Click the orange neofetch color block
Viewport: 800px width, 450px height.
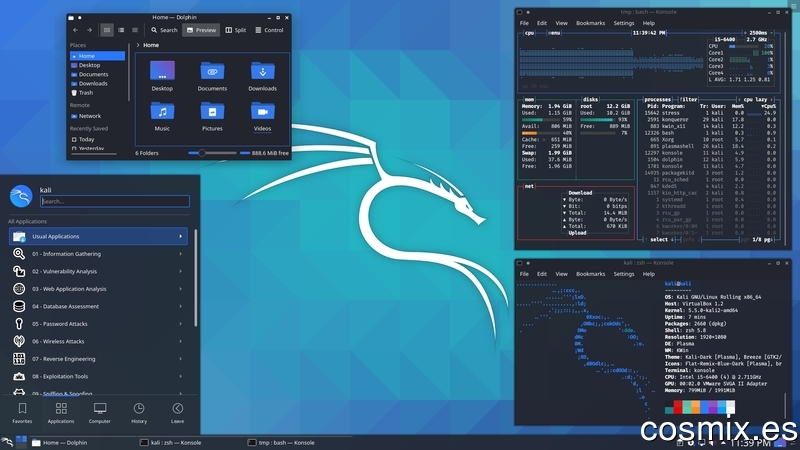pos(695,407)
